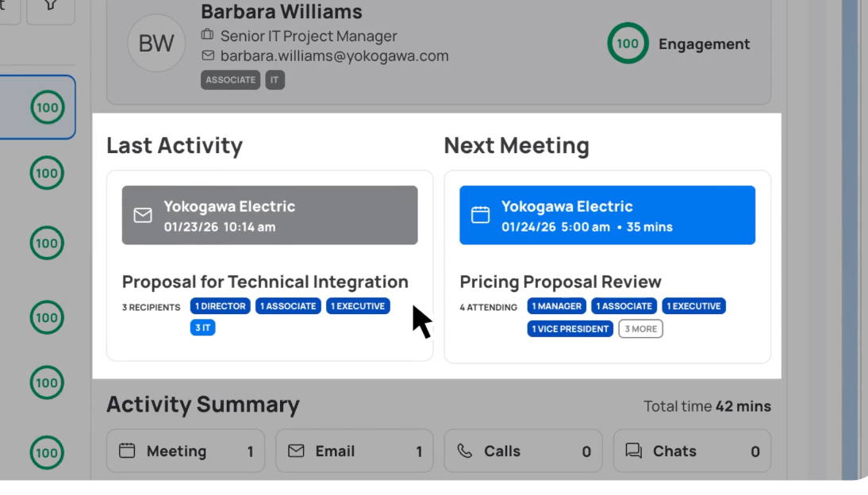Open Proposal for Technical Integration title
The width and height of the screenshot is (868, 495).
[x=265, y=282]
